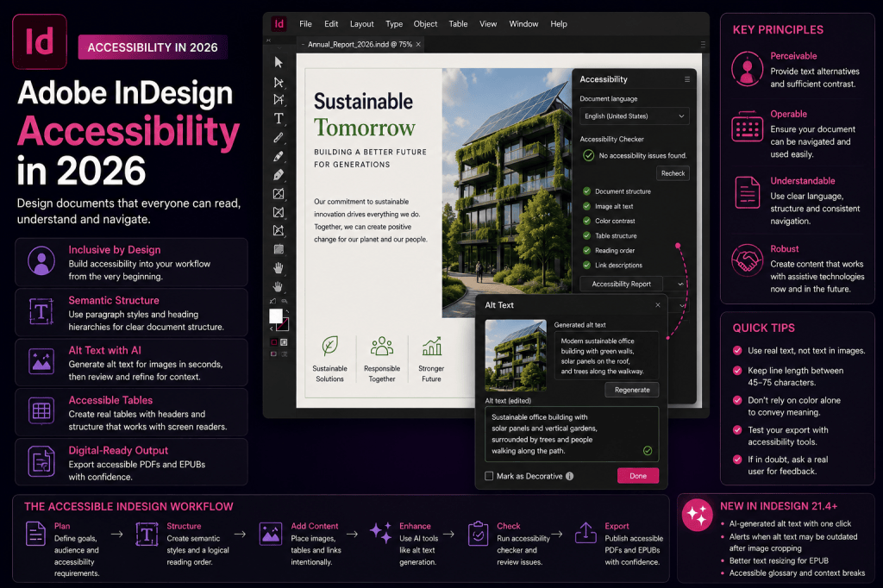The image size is (883, 588).
Task: Click the Inclusive by Design person icon
Action: point(41,260)
